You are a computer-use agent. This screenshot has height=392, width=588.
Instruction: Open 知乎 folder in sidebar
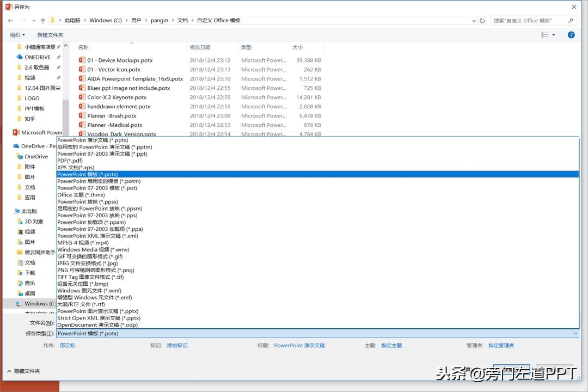(x=29, y=119)
